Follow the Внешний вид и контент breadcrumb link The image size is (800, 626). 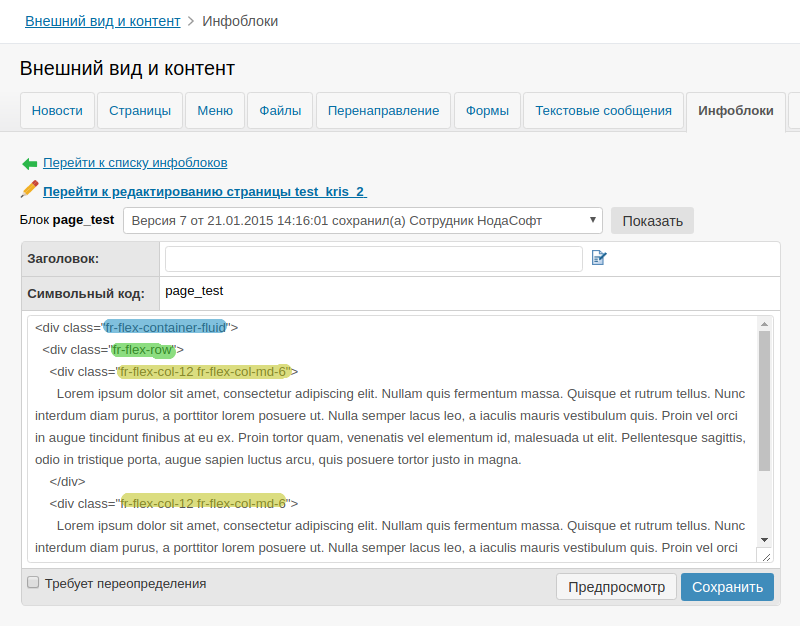click(103, 21)
